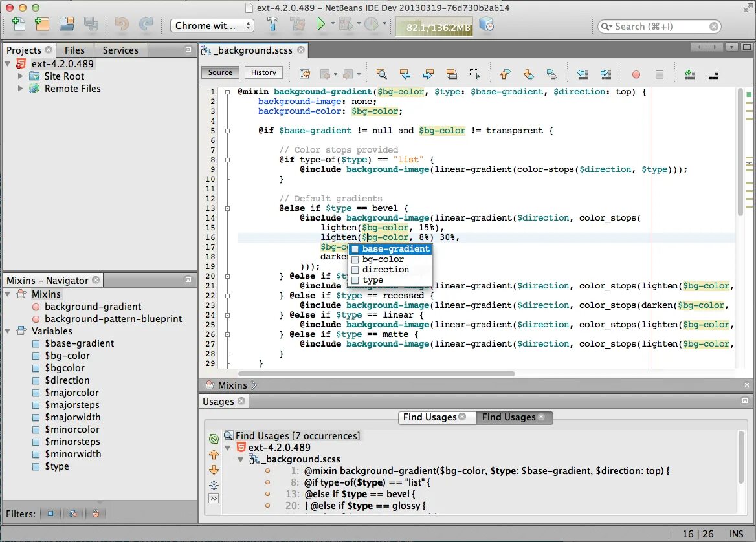Viewport: 756px width, 542px height.
Task: Switch to the Files tab
Action: coord(74,50)
